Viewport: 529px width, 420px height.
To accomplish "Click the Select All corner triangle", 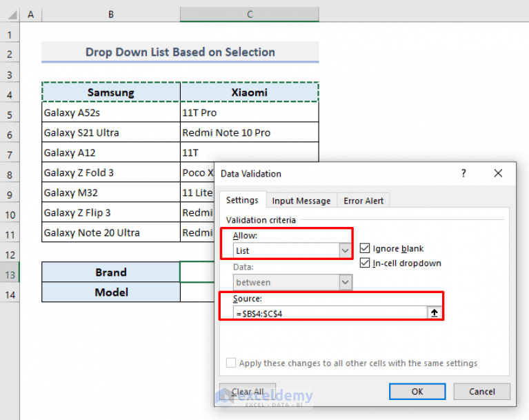I will coord(12,15).
